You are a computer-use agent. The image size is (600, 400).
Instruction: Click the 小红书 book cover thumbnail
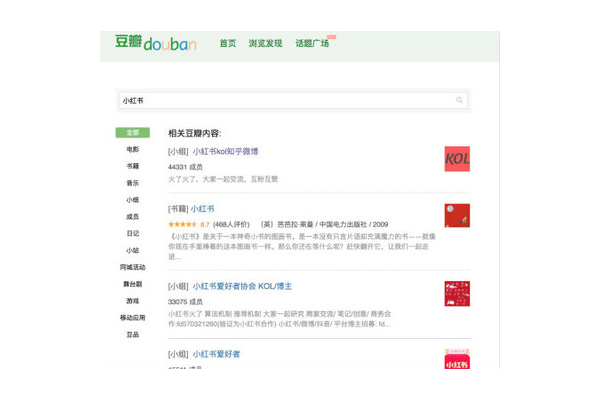coord(457,216)
